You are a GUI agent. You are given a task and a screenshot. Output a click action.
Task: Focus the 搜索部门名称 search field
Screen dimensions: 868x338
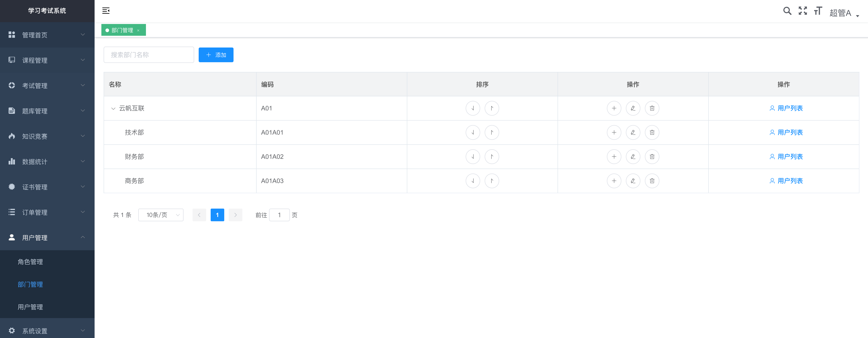149,55
